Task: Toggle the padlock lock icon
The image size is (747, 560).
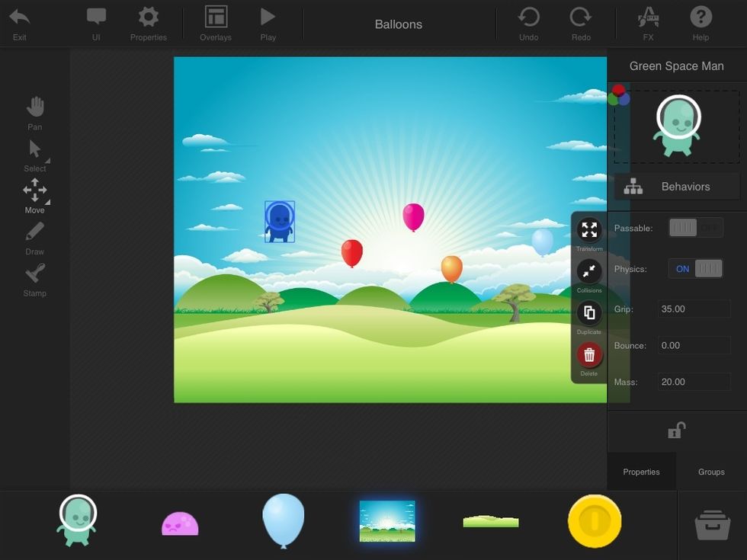Action: tap(676, 430)
